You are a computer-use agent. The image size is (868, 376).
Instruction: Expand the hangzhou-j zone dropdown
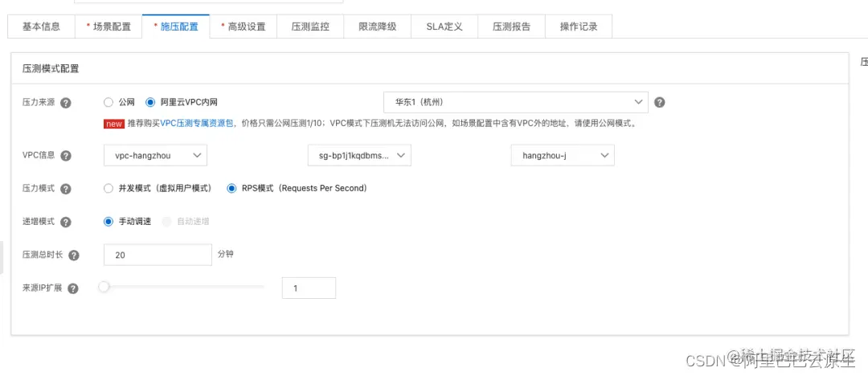point(563,156)
